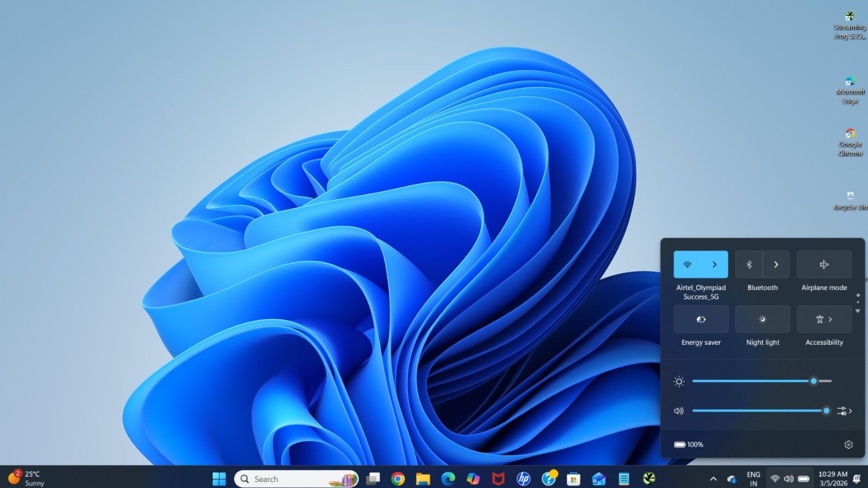Enable Night light
The width and height of the screenshot is (868, 488).
(x=762, y=319)
